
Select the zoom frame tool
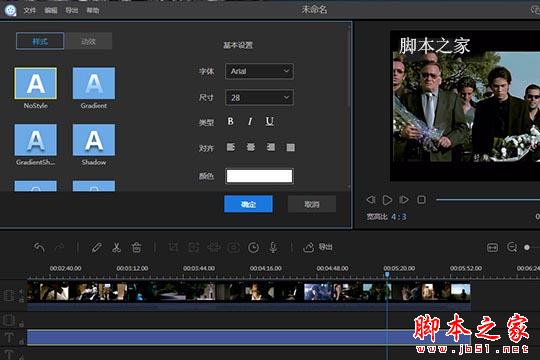coord(194,247)
